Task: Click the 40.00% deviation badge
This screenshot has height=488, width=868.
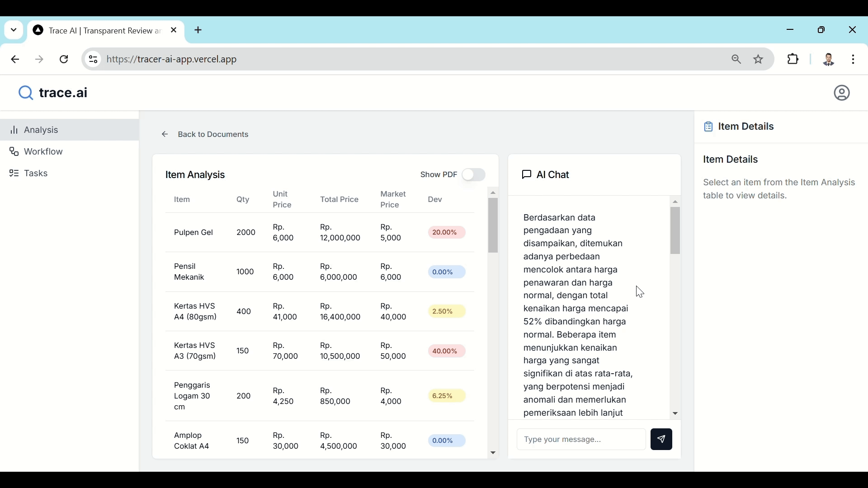Action: click(x=446, y=352)
